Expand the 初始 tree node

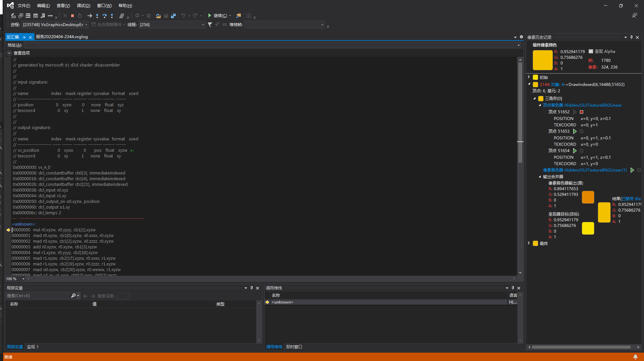pos(529,77)
